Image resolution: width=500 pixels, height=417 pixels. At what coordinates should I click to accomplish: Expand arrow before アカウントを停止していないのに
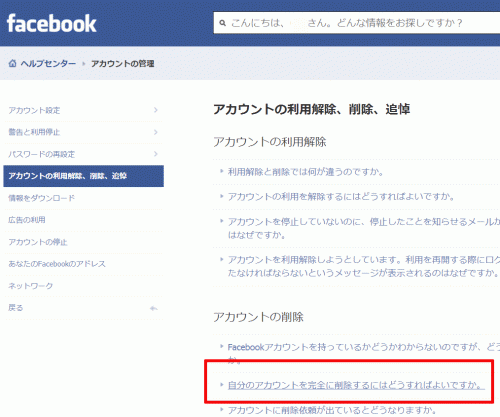tap(221, 221)
